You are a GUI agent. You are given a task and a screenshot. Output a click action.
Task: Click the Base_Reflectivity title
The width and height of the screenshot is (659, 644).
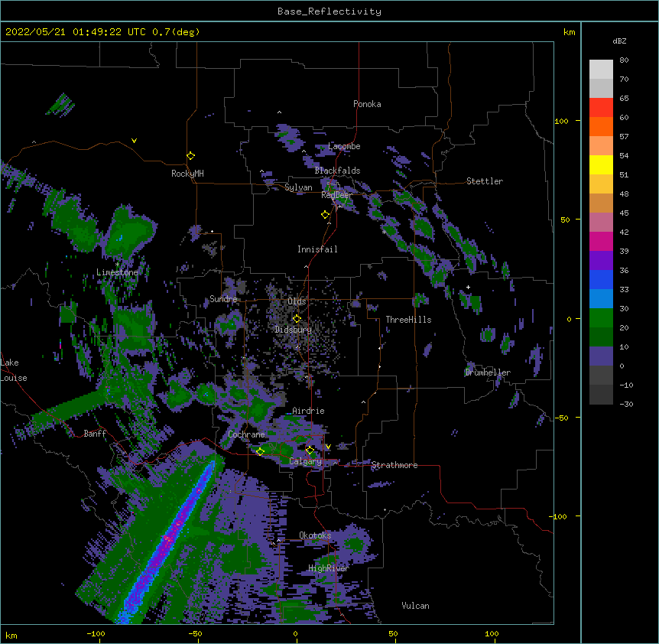click(x=329, y=11)
